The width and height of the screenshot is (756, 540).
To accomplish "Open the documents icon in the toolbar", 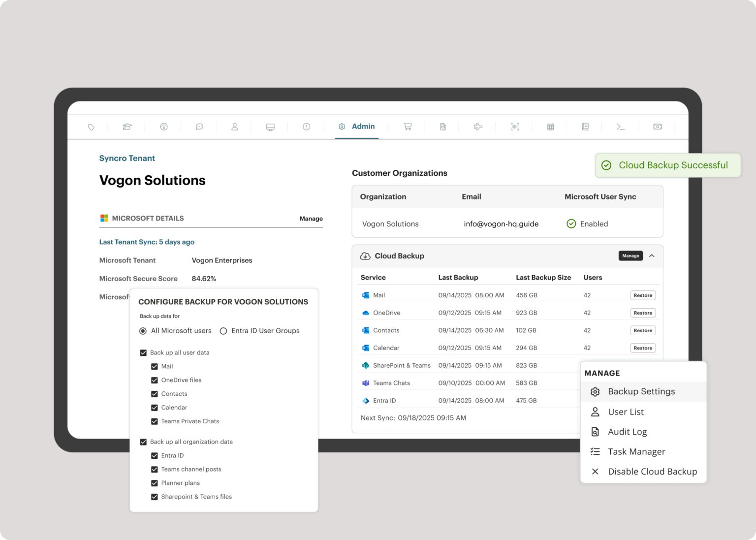I will point(442,127).
